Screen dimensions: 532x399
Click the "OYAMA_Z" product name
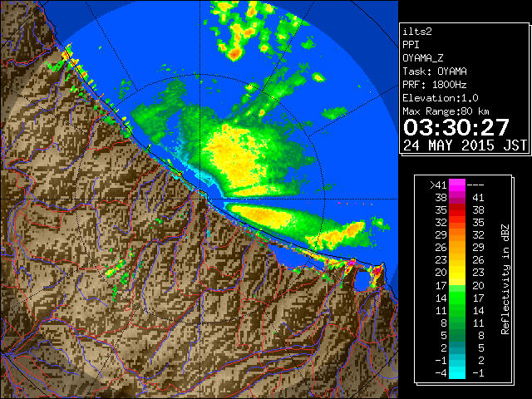pos(423,58)
